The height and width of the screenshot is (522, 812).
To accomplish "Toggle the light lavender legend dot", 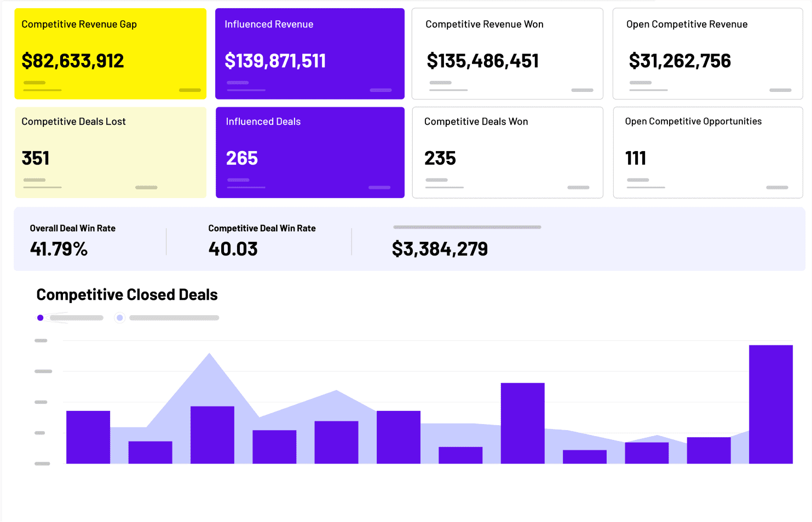I will [x=120, y=318].
